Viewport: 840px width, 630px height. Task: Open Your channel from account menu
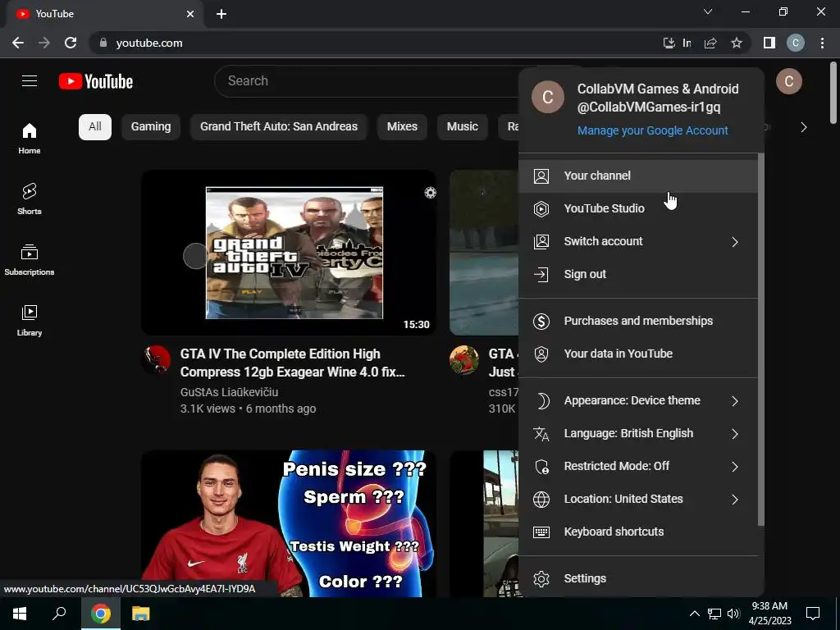pyautogui.click(x=638, y=176)
